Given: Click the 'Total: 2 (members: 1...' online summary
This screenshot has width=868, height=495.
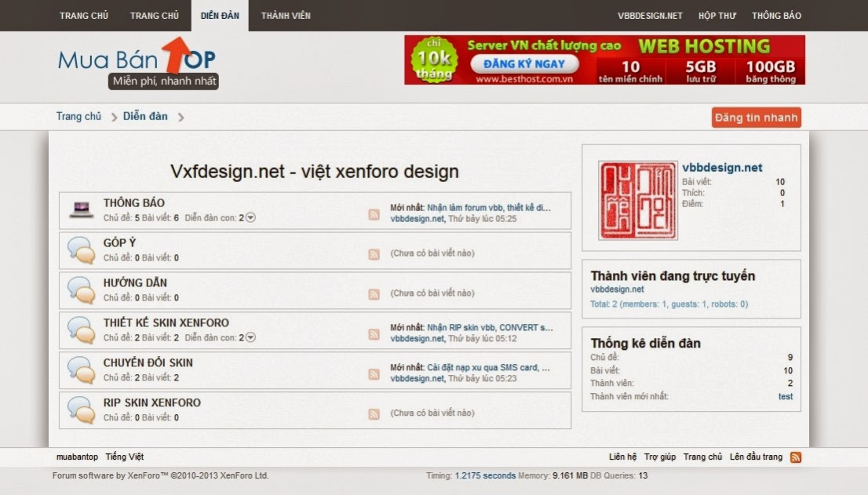Looking at the screenshot, I should [669, 304].
